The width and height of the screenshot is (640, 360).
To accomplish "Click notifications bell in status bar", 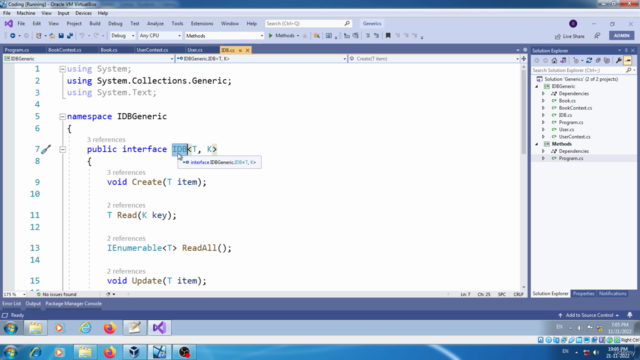I will 630,315.
